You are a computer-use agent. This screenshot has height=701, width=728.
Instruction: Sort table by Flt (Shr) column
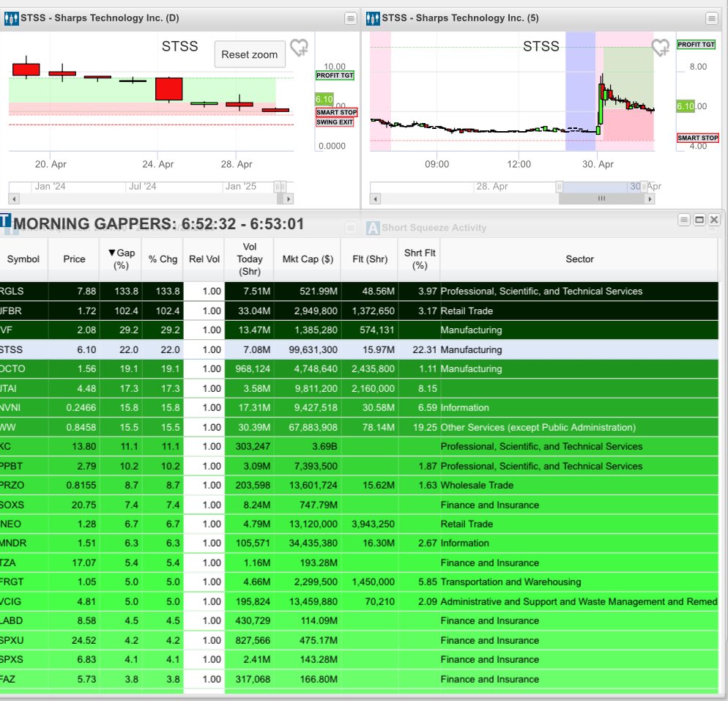(x=370, y=259)
